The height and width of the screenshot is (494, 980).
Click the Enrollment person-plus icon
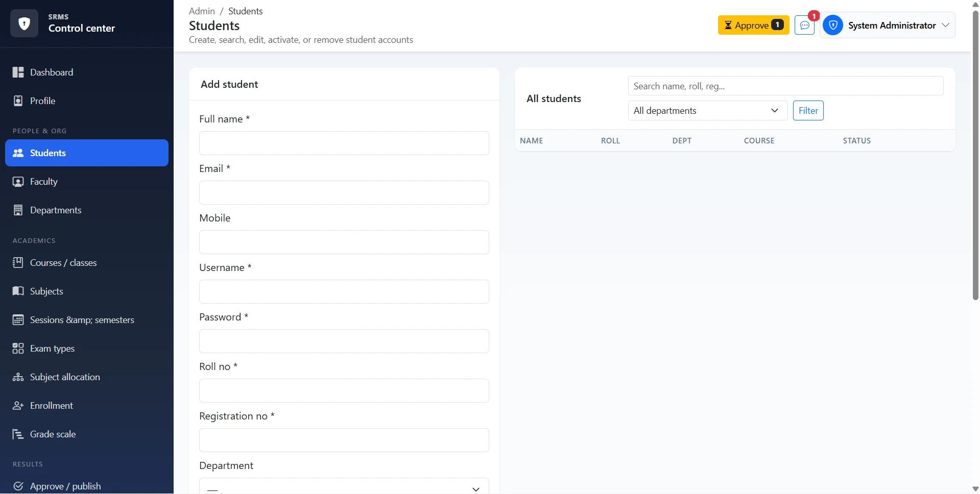pos(18,406)
